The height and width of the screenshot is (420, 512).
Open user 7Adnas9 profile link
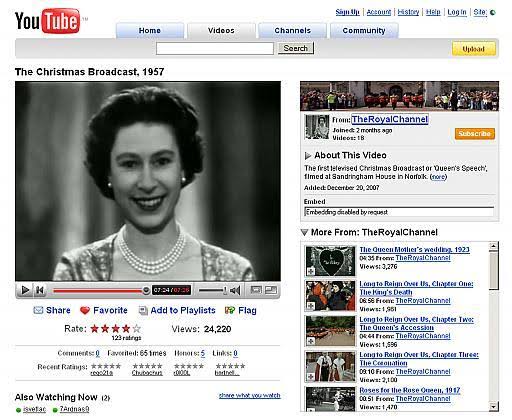[74, 409]
